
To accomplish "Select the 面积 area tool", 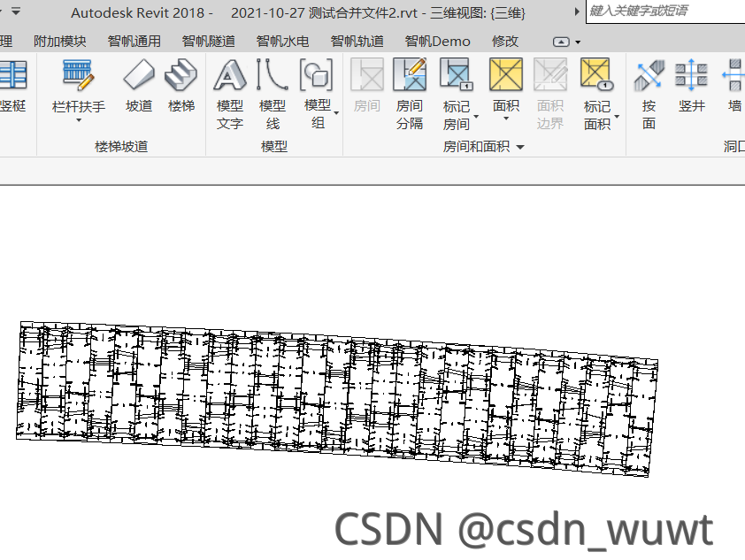I will [505, 84].
